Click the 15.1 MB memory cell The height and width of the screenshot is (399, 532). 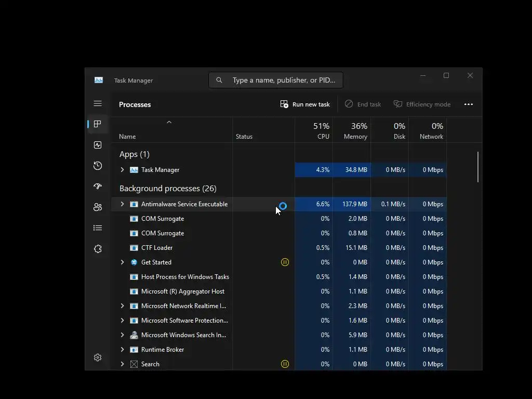tap(352, 248)
